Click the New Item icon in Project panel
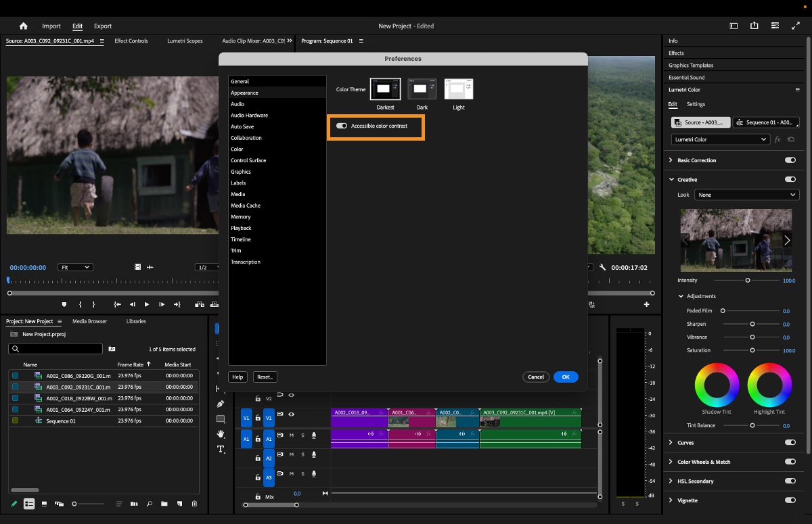Screen dimensions: 812x524 pyautogui.click(x=179, y=504)
